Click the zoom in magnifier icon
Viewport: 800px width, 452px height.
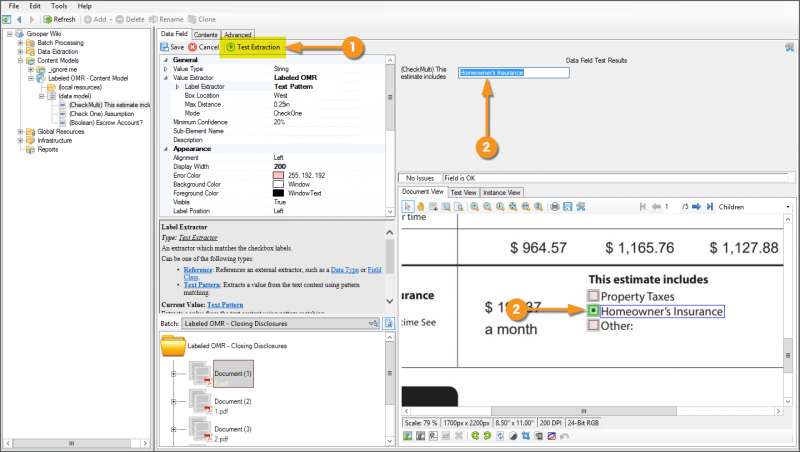pos(474,207)
